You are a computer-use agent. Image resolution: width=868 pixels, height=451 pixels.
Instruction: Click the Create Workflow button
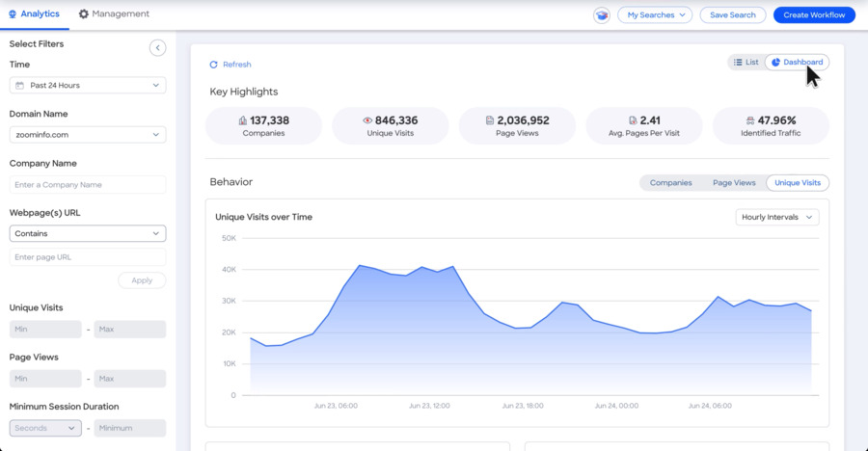(x=814, y=15)
